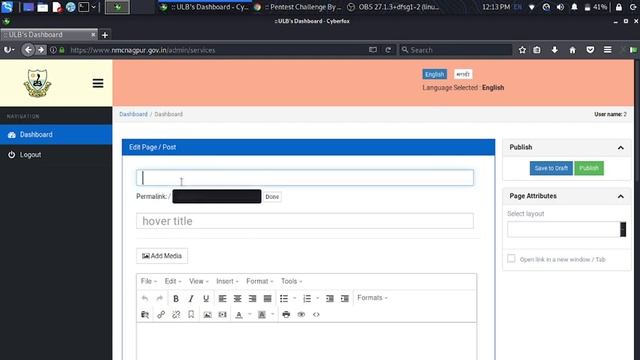
Task: Switch language to Marathi
Action: click(463, 74)
